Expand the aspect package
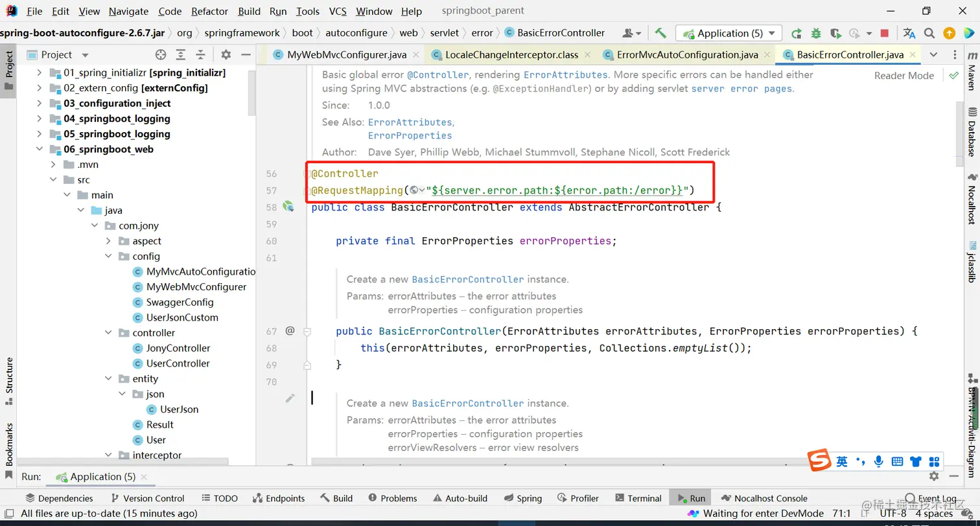 click(108, 241)
